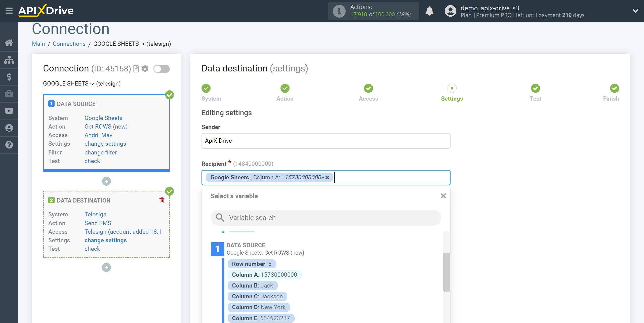The width and height of the screenshot is (644, 323).
Task: Open the Main breadcrumb link
Action: coord(38,44)
